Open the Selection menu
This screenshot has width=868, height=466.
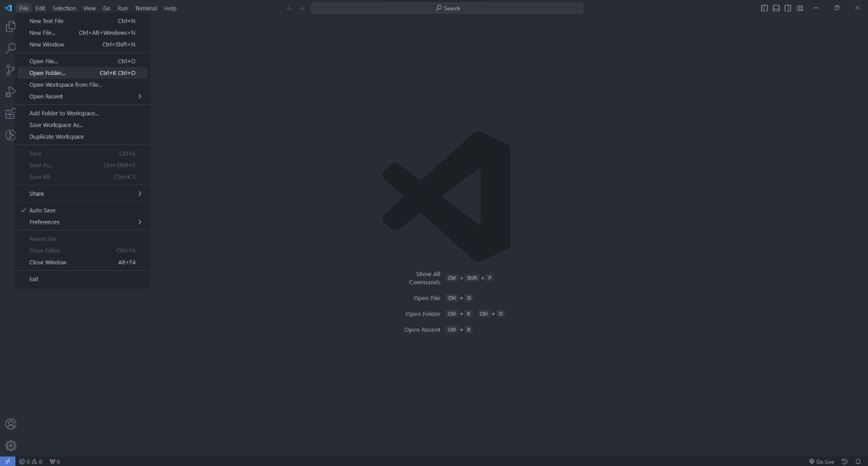[64, 8]
